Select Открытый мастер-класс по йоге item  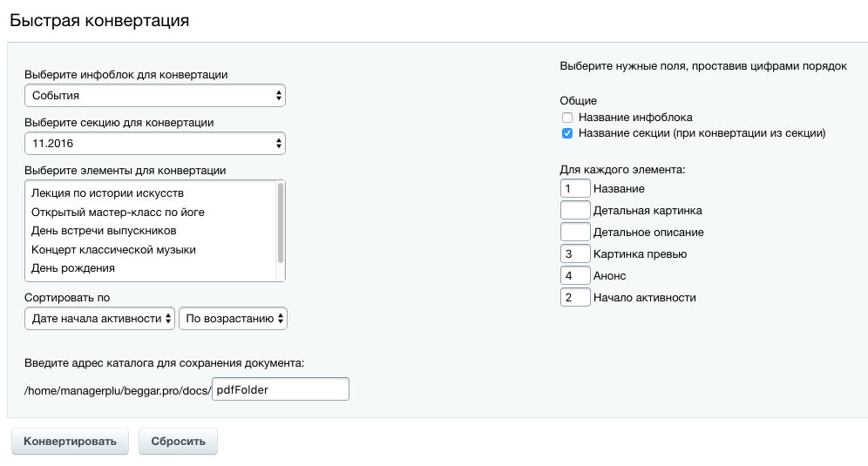(118, 212)
